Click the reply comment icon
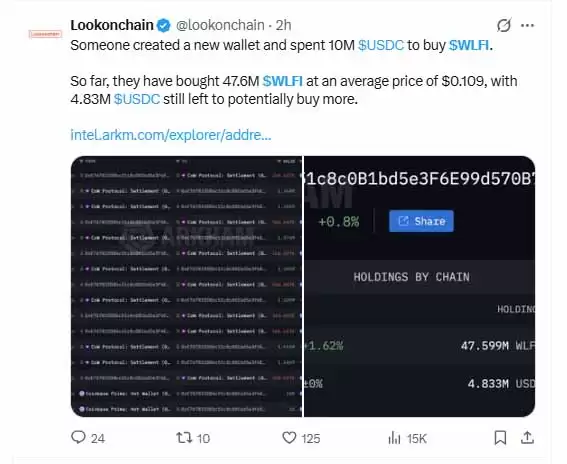The width and height of the screenshot is (567, 464). [78, 438]
